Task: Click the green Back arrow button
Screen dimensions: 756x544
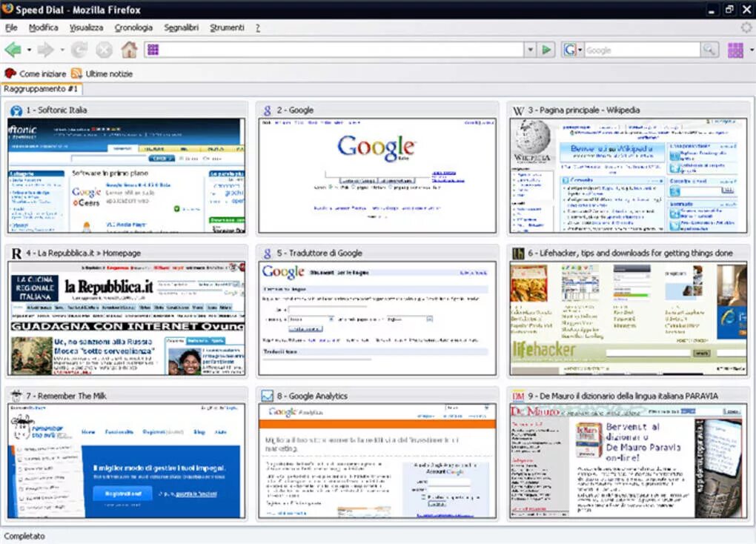Action: (x=13, y=49)
